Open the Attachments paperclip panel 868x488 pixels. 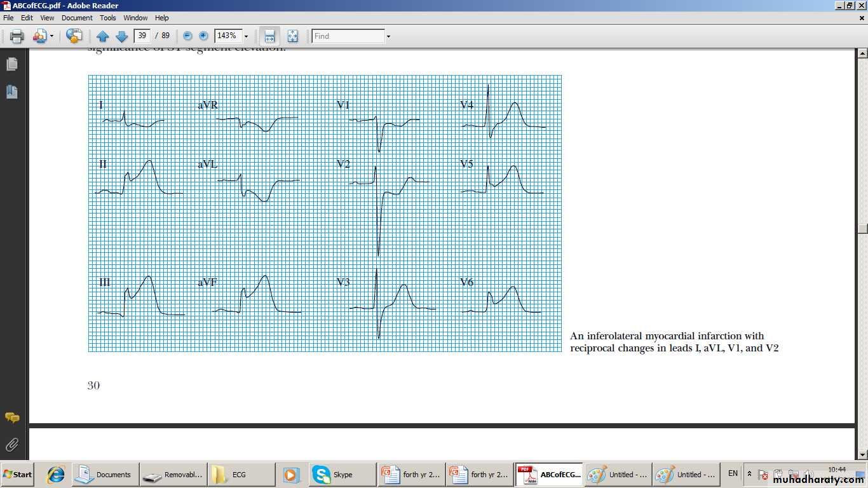click(x=11, y=444)
